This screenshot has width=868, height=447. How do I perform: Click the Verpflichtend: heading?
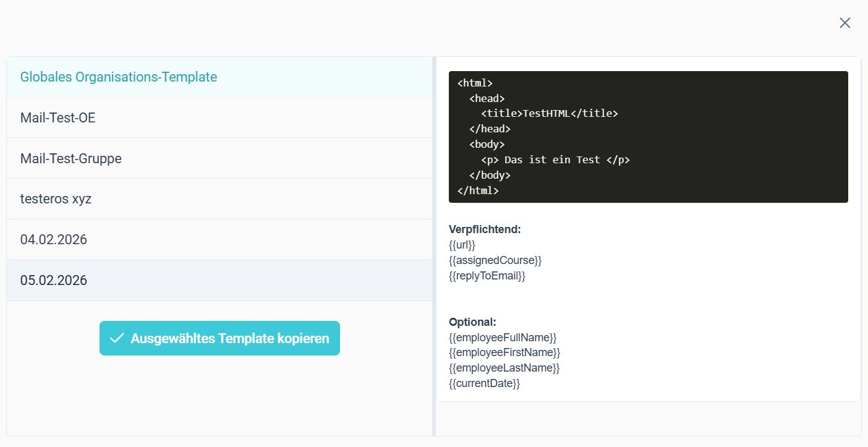tap(485, 229)
